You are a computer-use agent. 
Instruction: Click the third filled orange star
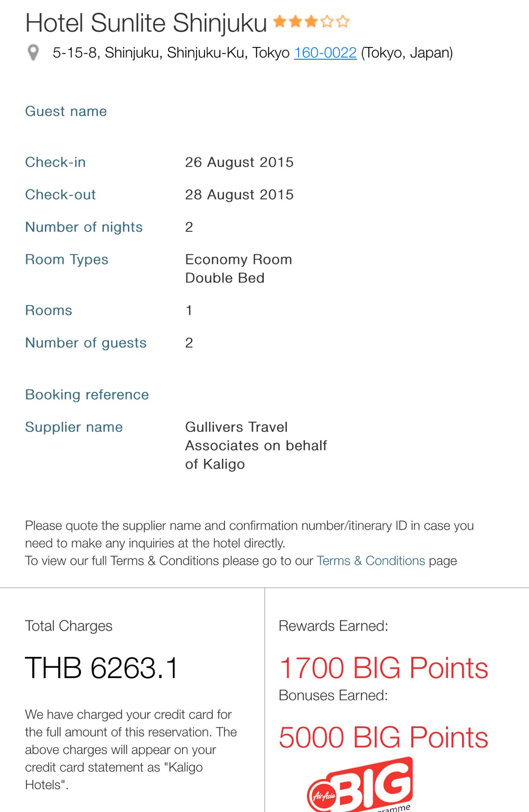tap(311, 21)
